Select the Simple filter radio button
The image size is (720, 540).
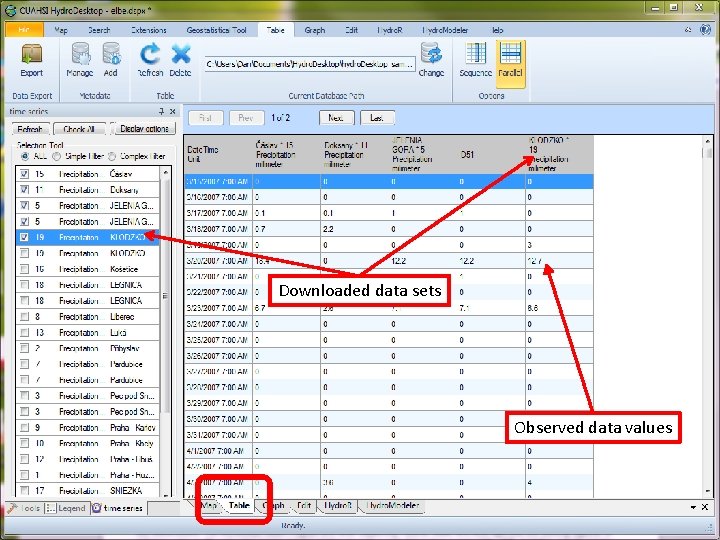[x=57, y=157]
